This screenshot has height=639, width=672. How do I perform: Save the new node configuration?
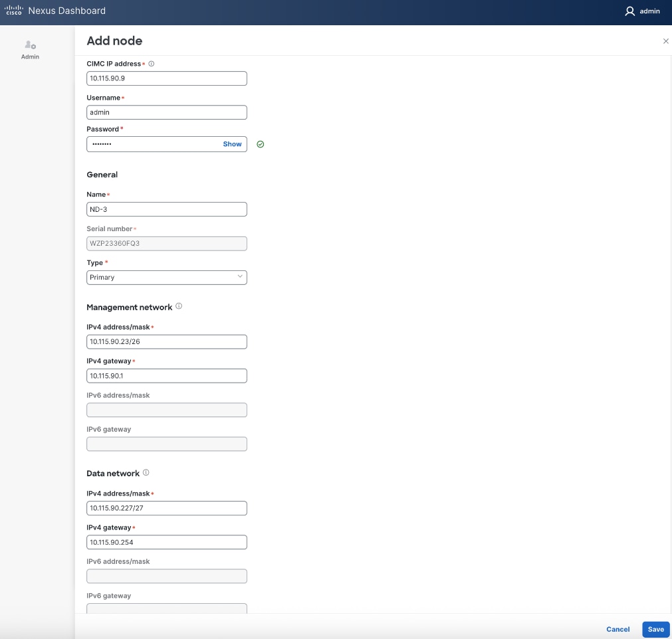655,629
